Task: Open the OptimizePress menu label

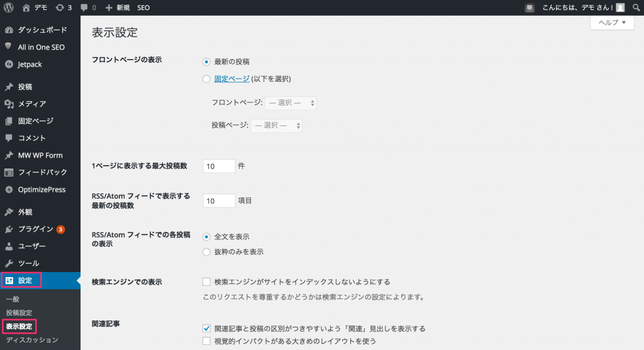Action: 42,190
